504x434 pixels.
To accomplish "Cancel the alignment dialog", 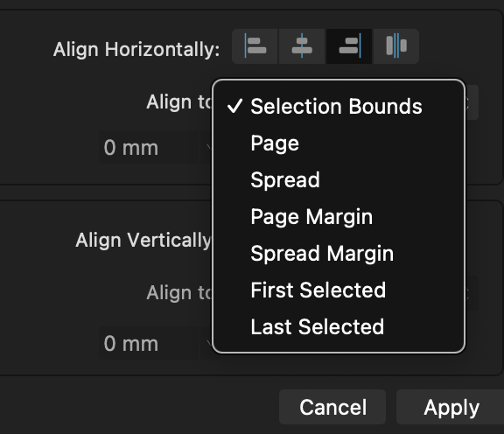I will click(332, 407).
